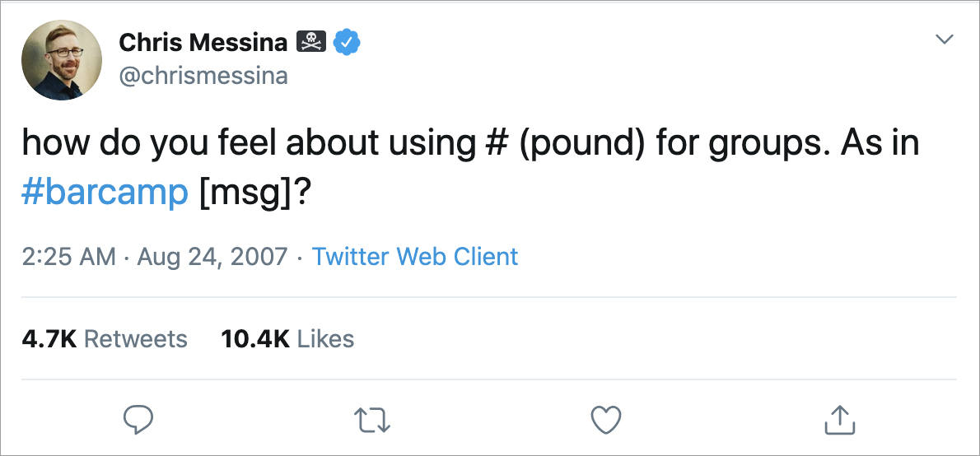
Task: Share the tweet using the upload icon
Action: 839,420
